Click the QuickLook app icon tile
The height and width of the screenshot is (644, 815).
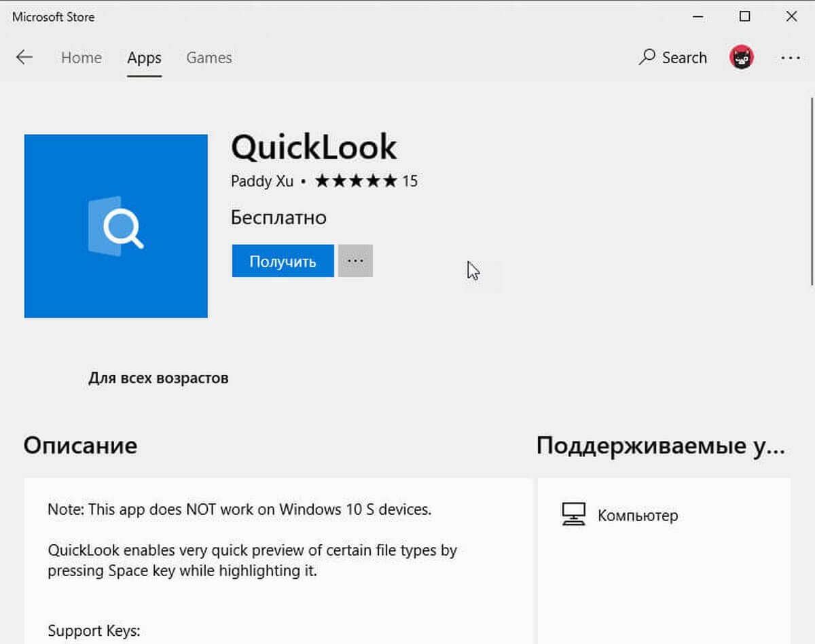[x=115, y=226]
